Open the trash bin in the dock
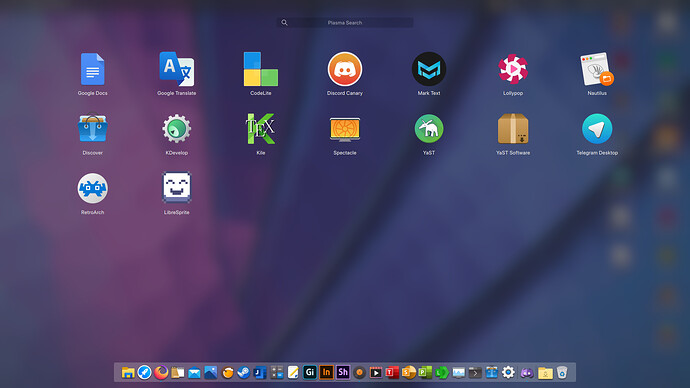The image size is (690, 388). point(562,373)
